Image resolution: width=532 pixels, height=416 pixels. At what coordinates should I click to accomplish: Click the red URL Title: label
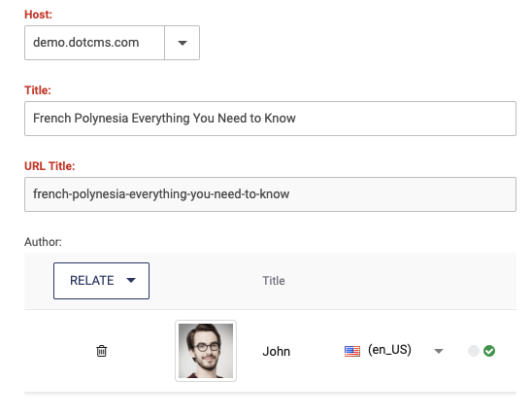click(x=50, y=166)
